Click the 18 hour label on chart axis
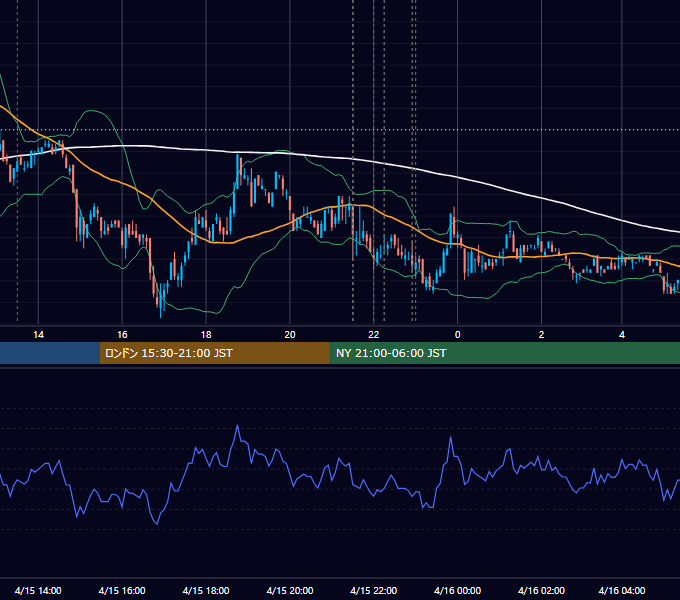 coord(206,335)
